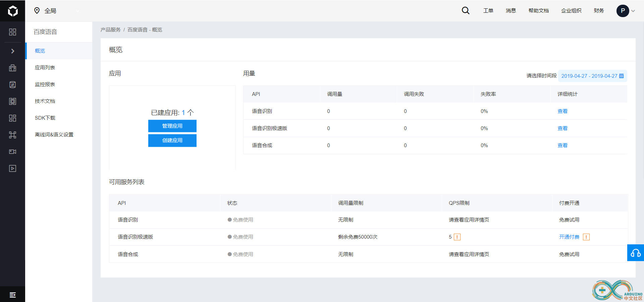Image resolution: width=644 pixels, height=302 pixels.
Task: Click 请查看应用详情页 in the 语音识别 row
Action: tap(469, 220)
